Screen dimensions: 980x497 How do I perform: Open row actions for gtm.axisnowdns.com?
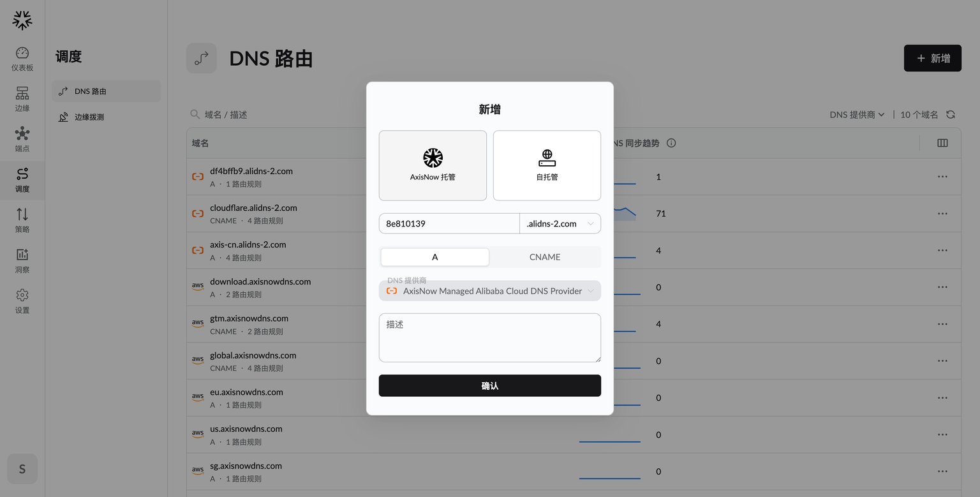[942, 324]
